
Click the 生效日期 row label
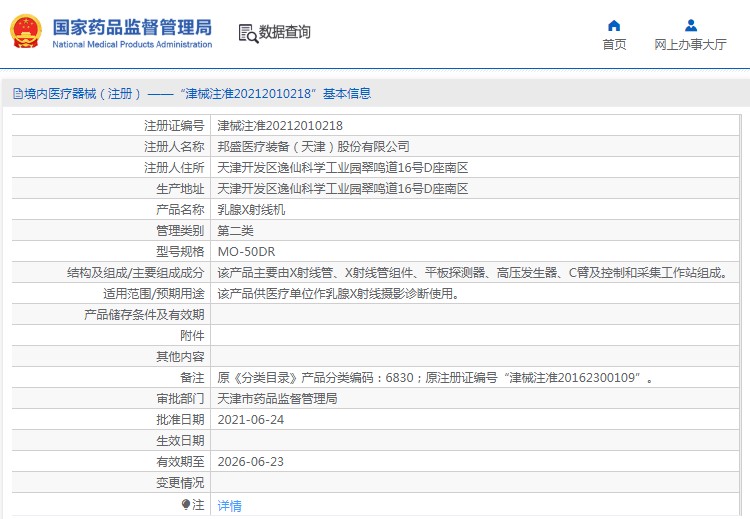(x=180, y=441)
